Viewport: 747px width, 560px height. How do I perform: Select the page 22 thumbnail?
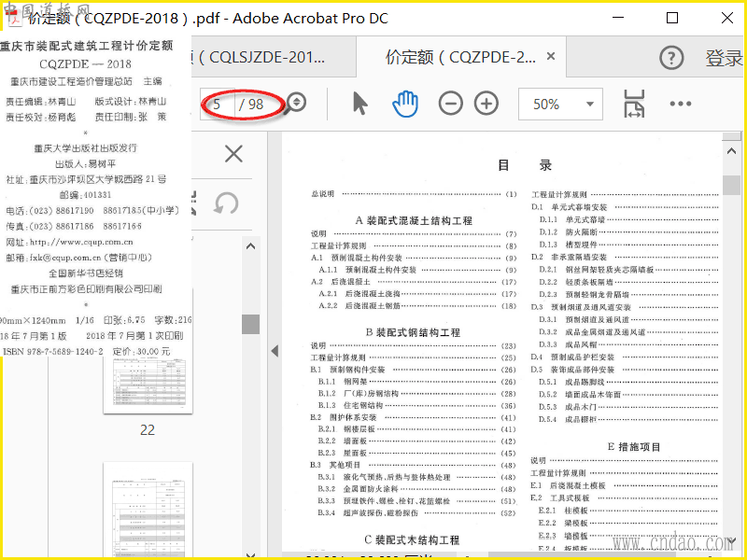pyautogui.click(x=148, y=385)
